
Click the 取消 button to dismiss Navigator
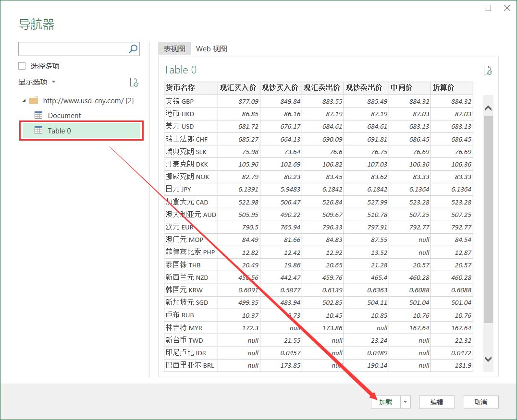pyautogui.click(x=480, y=402)
